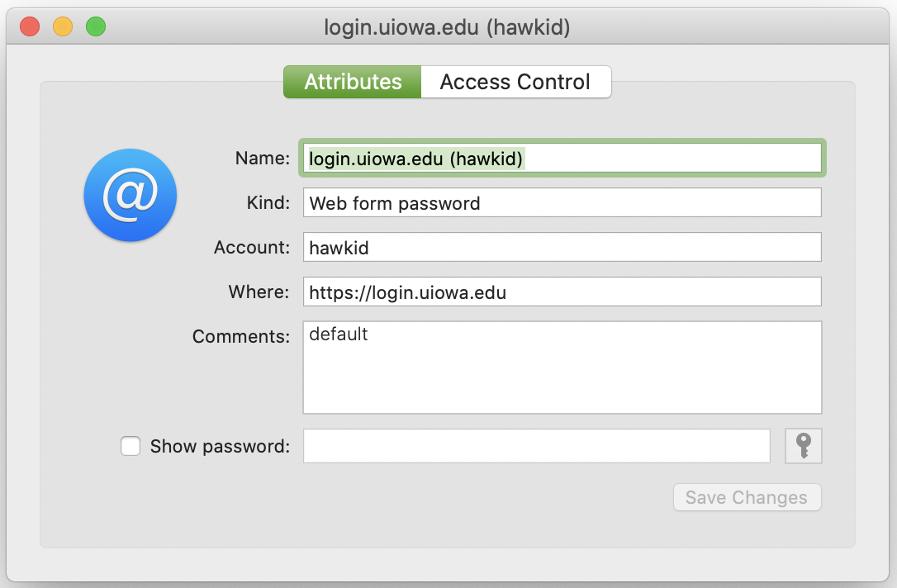Viewport: 897px width, 588px height.
Task: Click the Comments box showing default
Action: click(562, 367)
